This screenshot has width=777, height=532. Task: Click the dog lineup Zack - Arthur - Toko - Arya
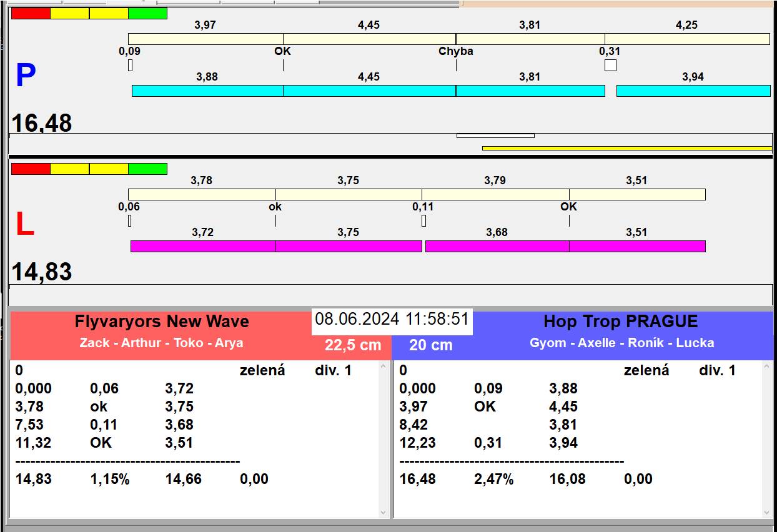tap(162, 343)
